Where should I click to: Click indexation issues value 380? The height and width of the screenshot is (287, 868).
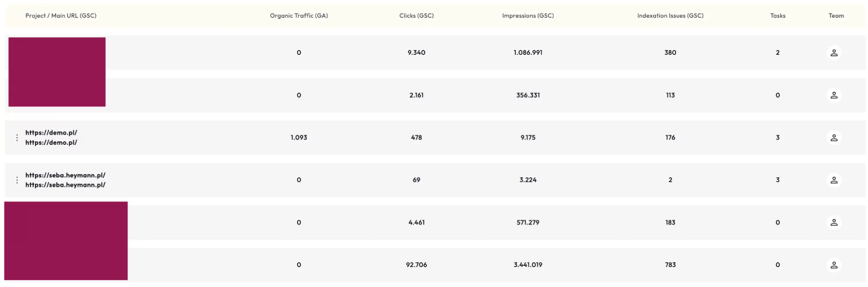click(x=670, y=53)
